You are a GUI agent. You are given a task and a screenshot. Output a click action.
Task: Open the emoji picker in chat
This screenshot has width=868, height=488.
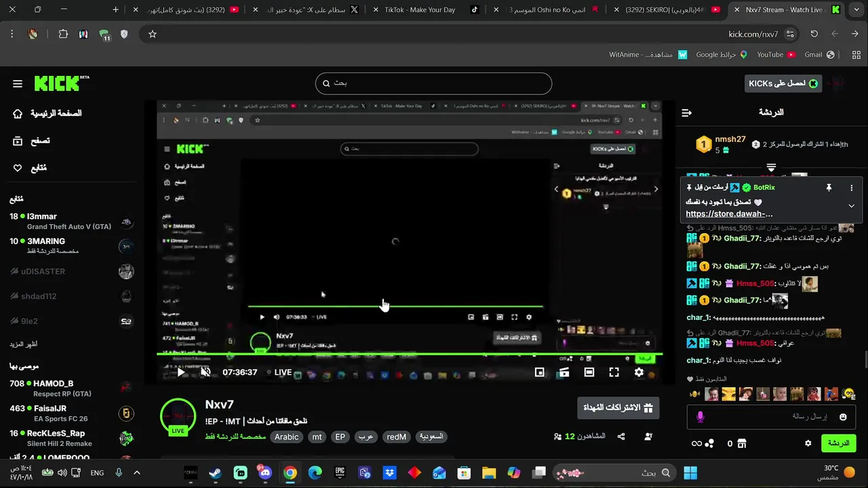click(843, 417)
